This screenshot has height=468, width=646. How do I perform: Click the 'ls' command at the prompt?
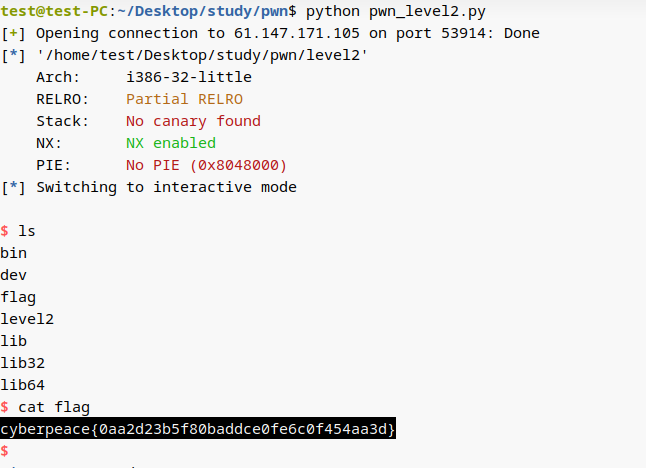click(27, 231)
